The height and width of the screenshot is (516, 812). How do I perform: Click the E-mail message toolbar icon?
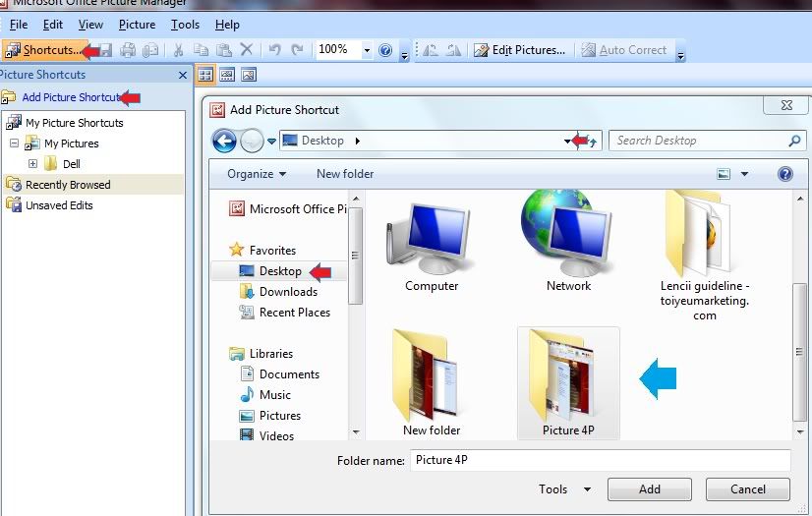[150, 50]
